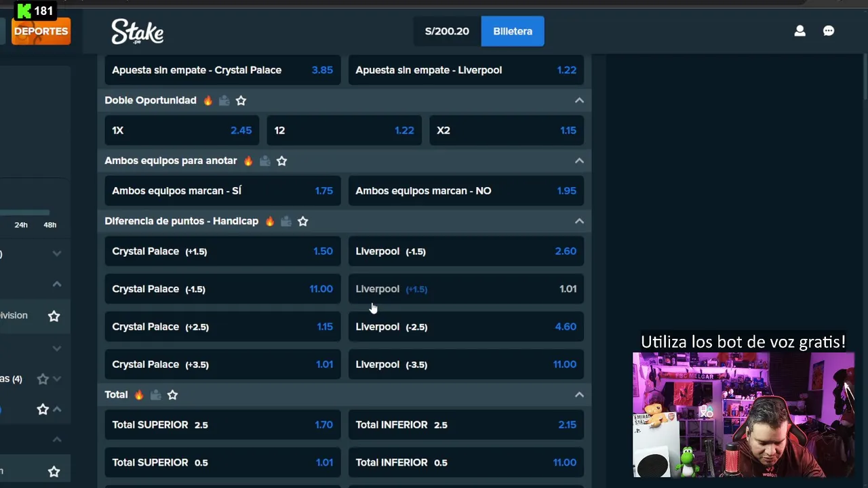This screenshot has height=488, width=868.
Task: Select Total INFERIOR 0.5 at 11.00
Action: 466,462
